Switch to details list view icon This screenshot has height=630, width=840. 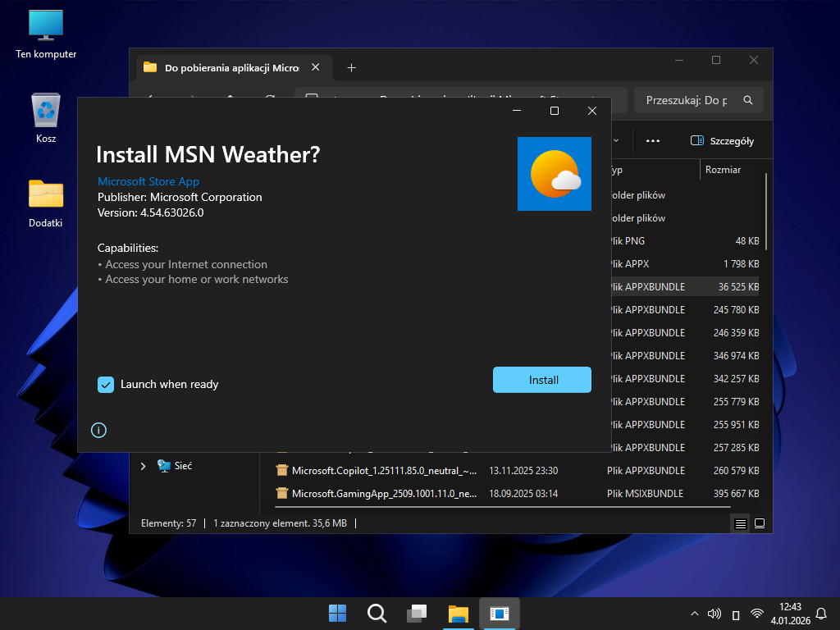tap(740, 523)
